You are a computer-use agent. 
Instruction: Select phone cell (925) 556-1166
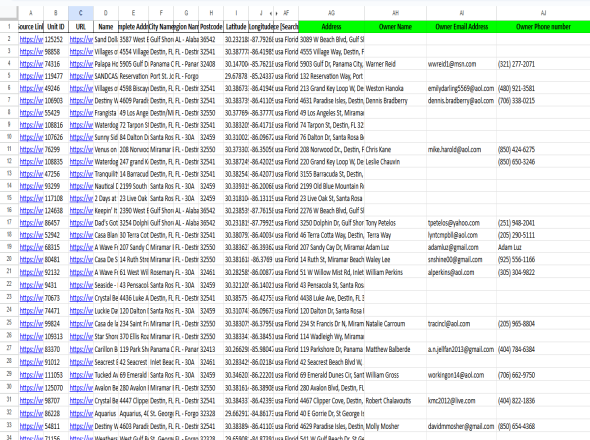click(x=543, y=259)
